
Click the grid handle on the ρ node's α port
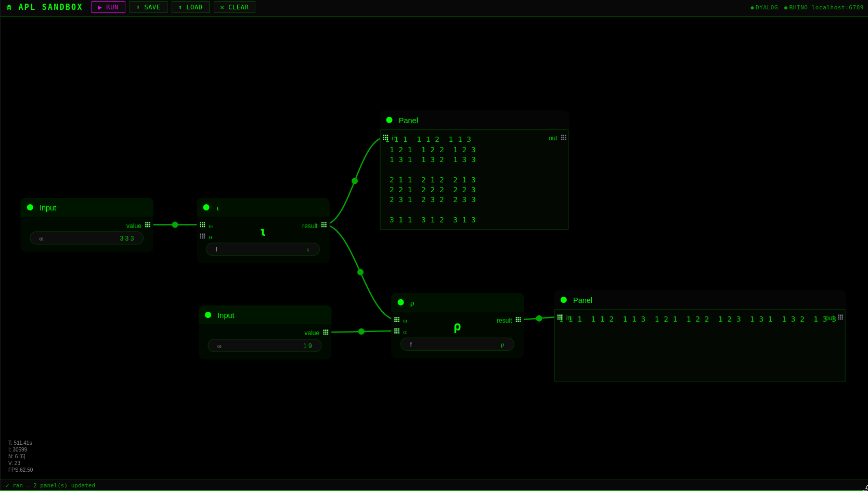[x=397, y=331]
